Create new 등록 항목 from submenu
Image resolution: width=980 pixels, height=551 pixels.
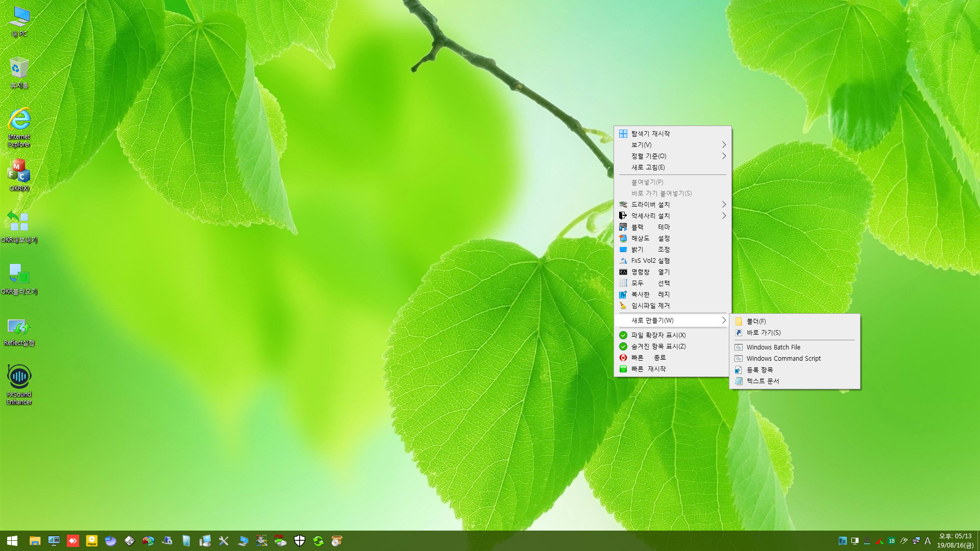795,370
